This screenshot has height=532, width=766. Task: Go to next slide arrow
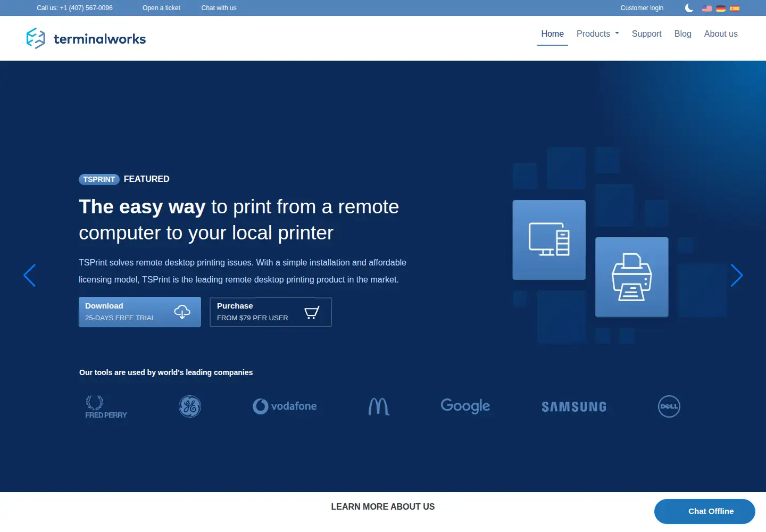tap(736, 276)
